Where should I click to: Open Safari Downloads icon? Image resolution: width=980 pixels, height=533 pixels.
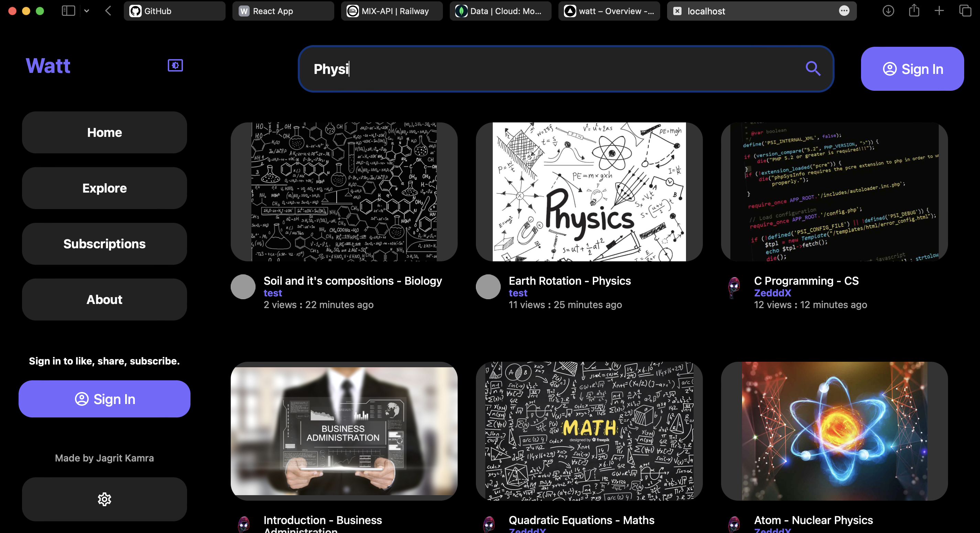(888, 11)
